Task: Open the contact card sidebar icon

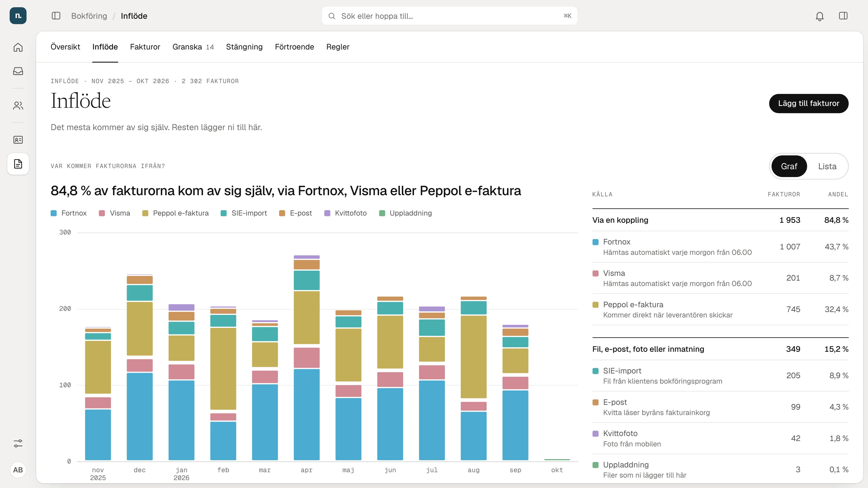Action: pos(18,140)
